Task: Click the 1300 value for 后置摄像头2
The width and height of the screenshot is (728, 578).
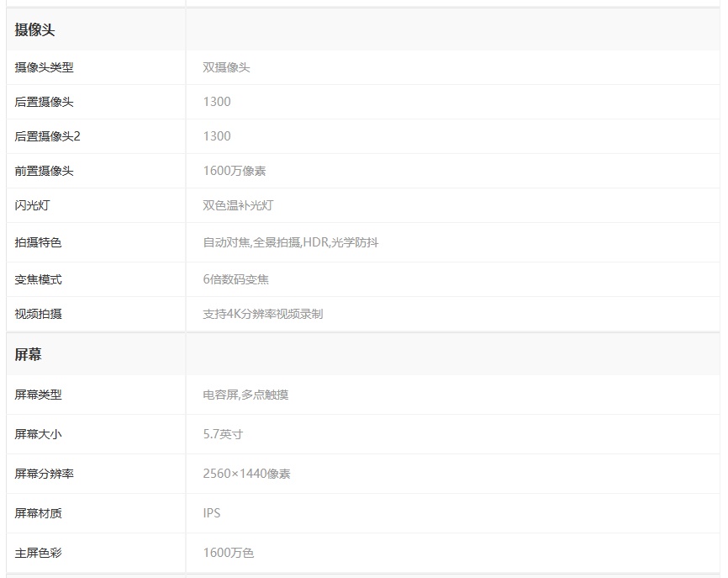Action: click(x=217, y=136)
